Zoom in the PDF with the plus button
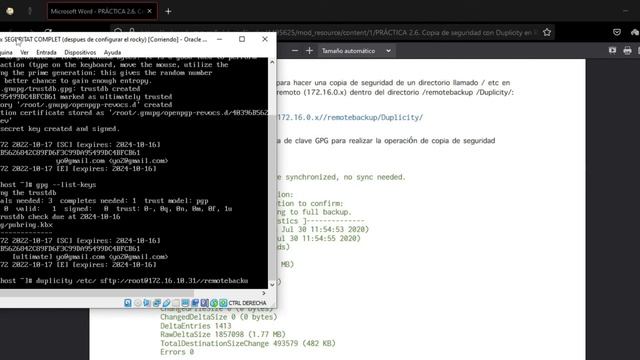Viewport: 640px width, 360px height. pyautogui.click(x=309, y=51)
